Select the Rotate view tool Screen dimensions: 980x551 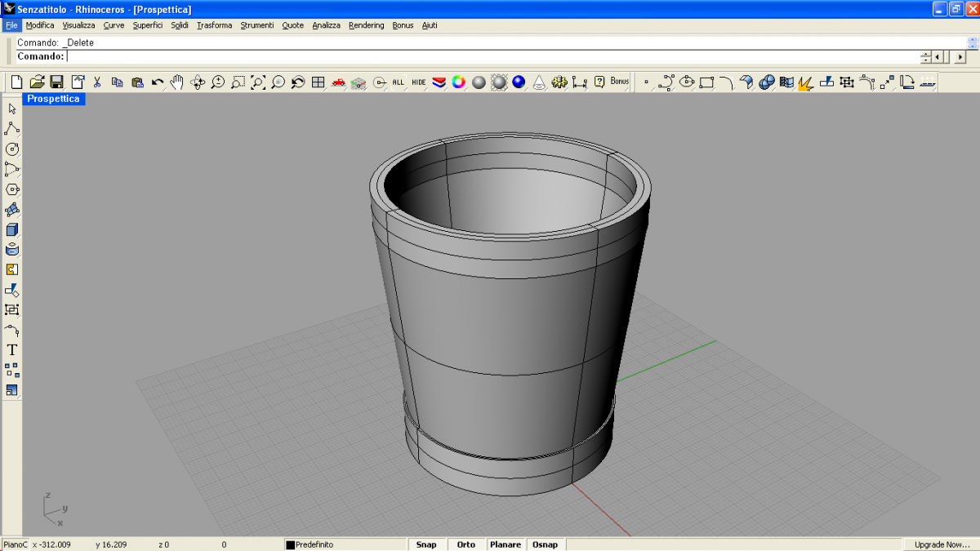(198, 82)
